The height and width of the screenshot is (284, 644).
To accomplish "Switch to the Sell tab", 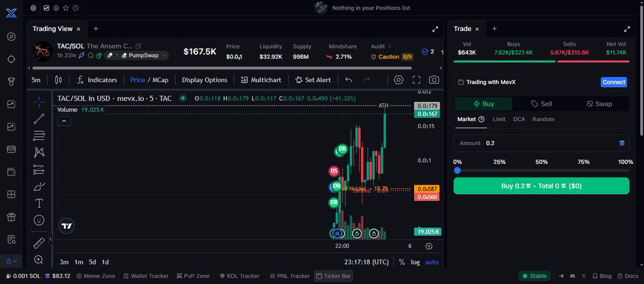I will [x=541, y=104].
